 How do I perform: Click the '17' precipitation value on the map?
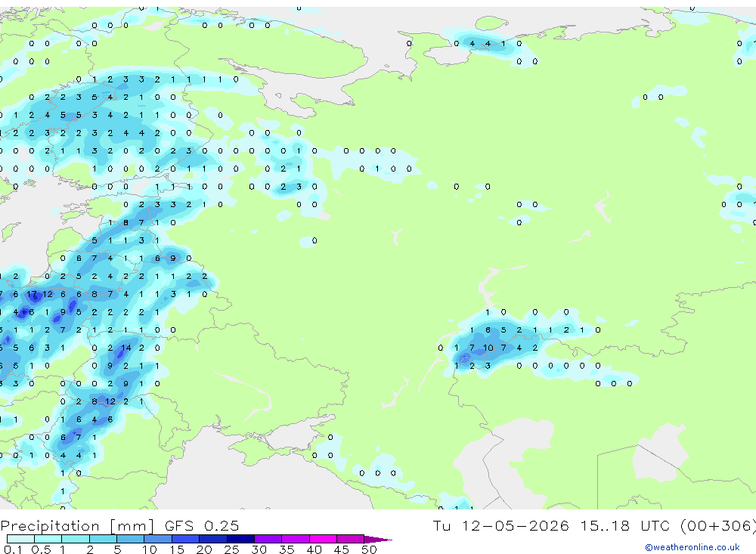coord(32,294)
